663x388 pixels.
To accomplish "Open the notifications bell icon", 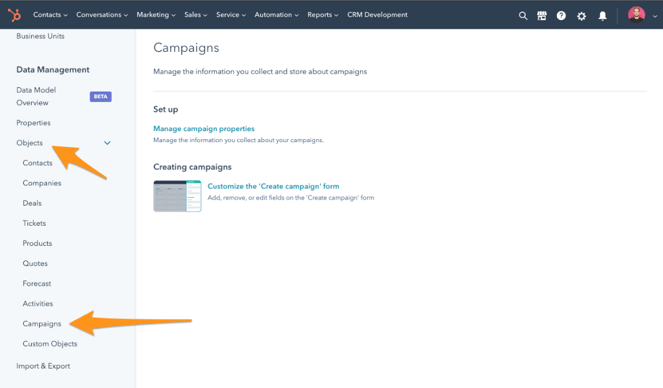I will click(603, 16).
